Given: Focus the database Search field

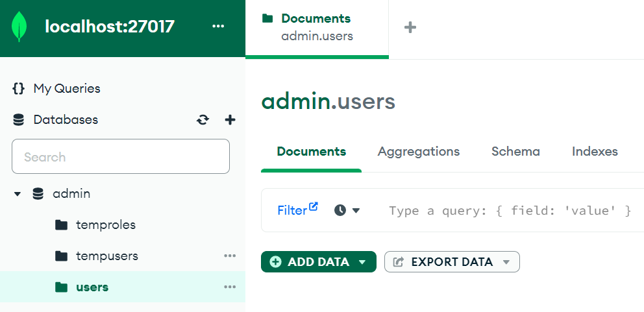Looking at the screenshot, I should (x=121, y=156).
